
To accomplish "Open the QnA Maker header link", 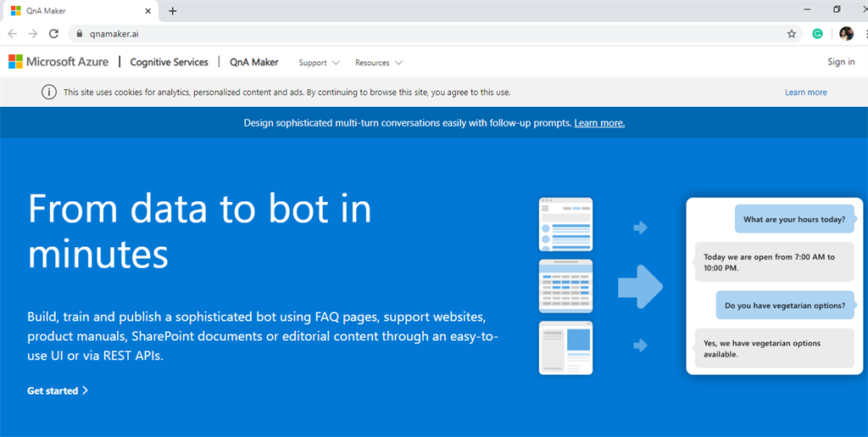I will (x=254, y=62).
